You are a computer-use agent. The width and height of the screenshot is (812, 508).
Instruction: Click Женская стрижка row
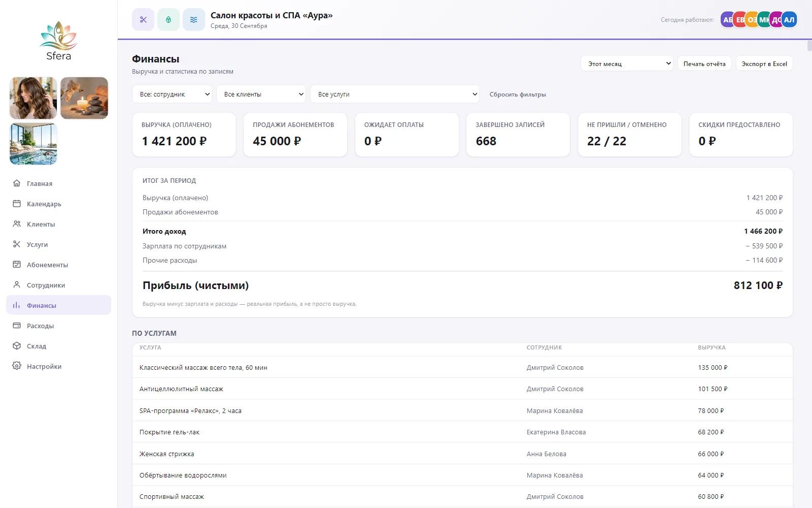(462, 454)
